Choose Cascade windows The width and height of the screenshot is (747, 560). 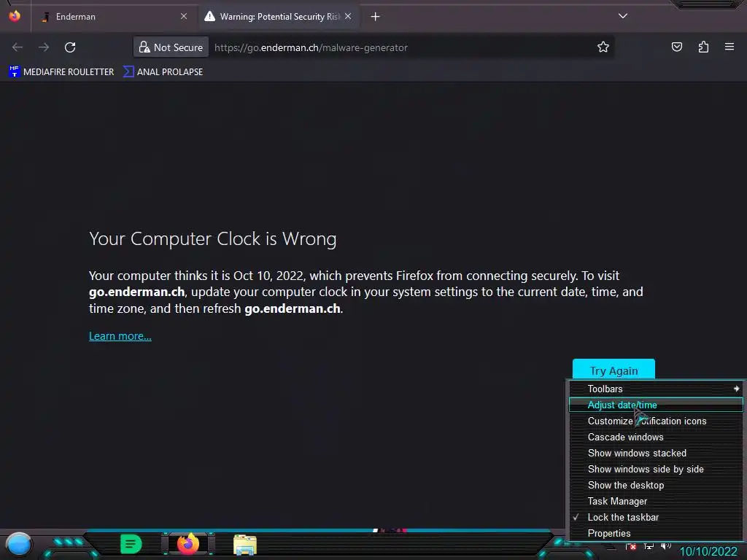pyautogui.click(x=656, y=437)
